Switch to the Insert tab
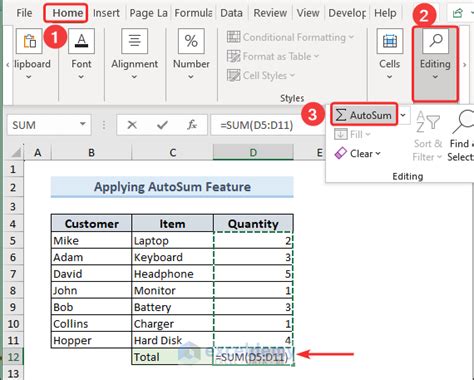This screenshot has width=474, height=380. [106, 13]
